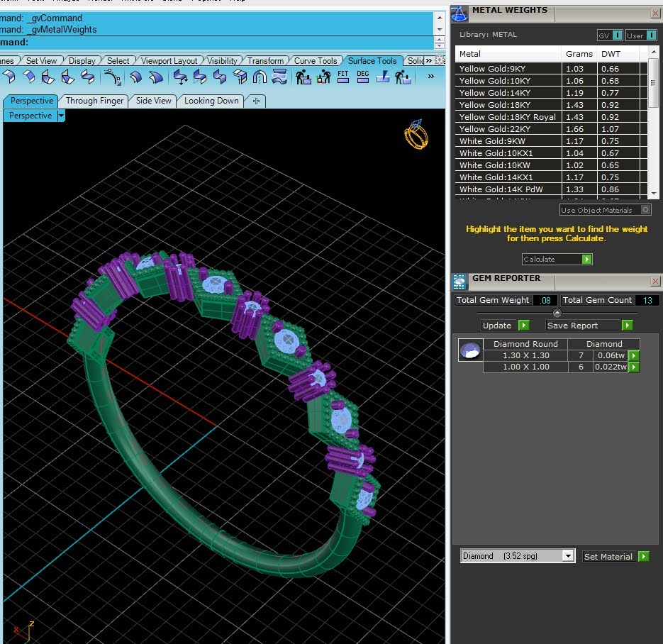This screenshot has height=644, width=663.
Task: Toggle the User library switch
Action: tap(641, 35)
